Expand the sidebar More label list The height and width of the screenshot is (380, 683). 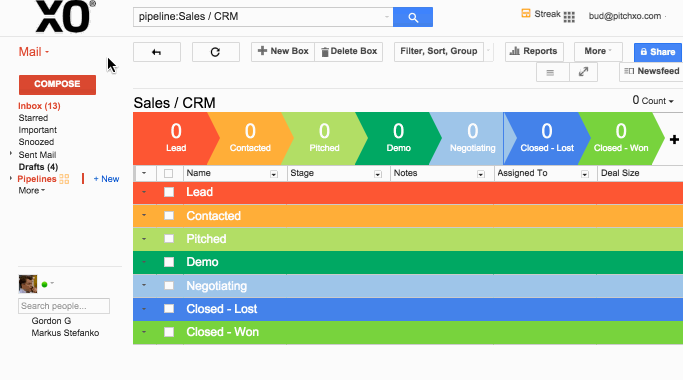click(31, 190)
